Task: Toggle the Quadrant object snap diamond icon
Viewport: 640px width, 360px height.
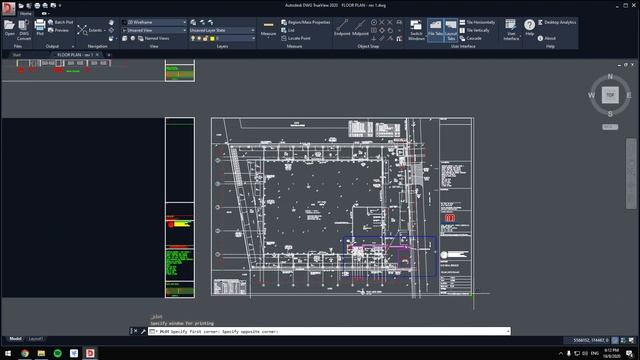Action: coord(382,30)
